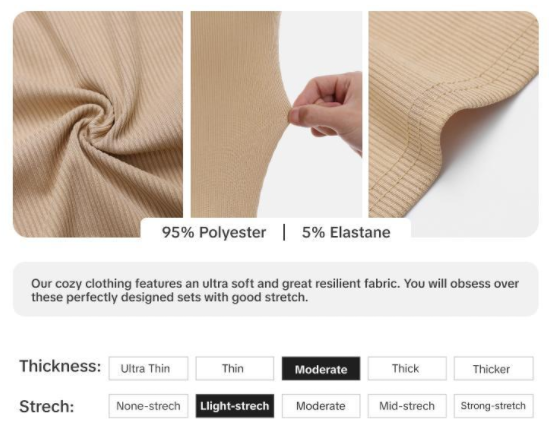Click the 95% Polyester label
Screen dimensions: 549x429
click(214, 233)
